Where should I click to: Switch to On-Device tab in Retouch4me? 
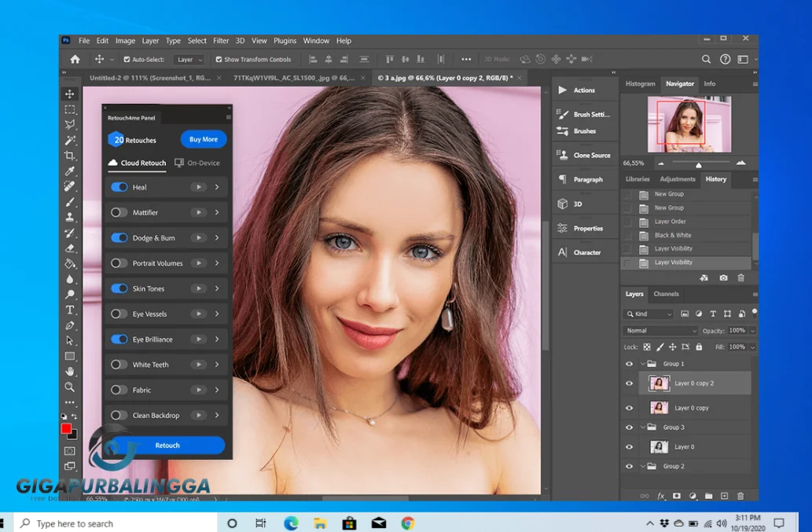197,163
